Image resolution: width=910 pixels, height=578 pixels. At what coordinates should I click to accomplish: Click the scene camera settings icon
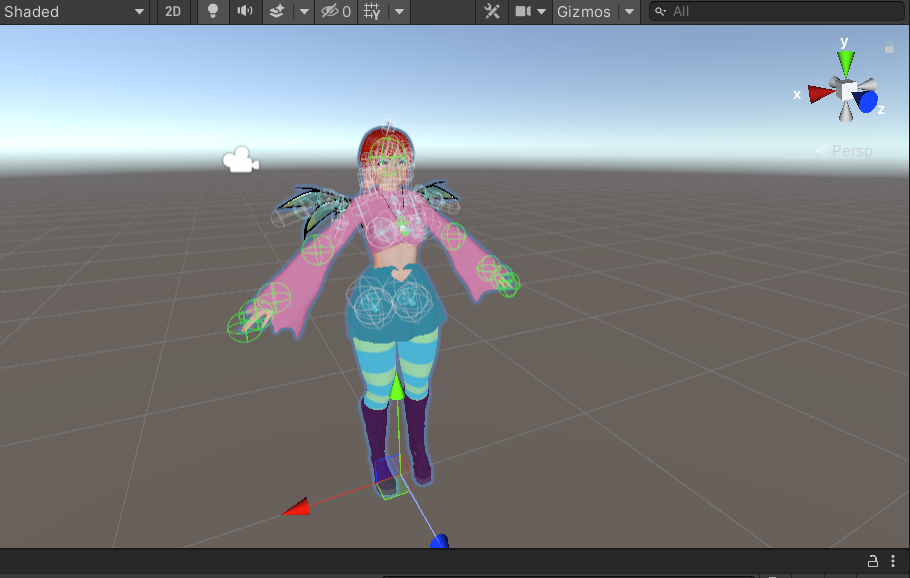(523, 11)
